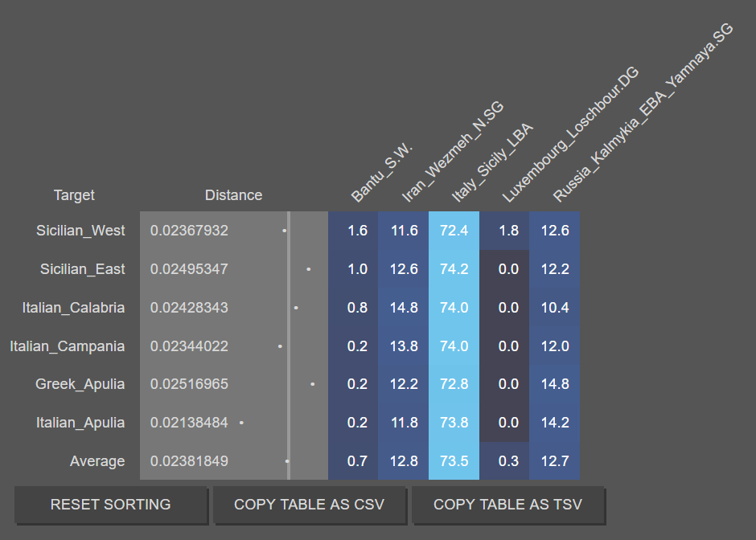Click the 72.8 cell for Greek_Apulia
The width and height of the screenshot is (756, 540).
point(454,384)
